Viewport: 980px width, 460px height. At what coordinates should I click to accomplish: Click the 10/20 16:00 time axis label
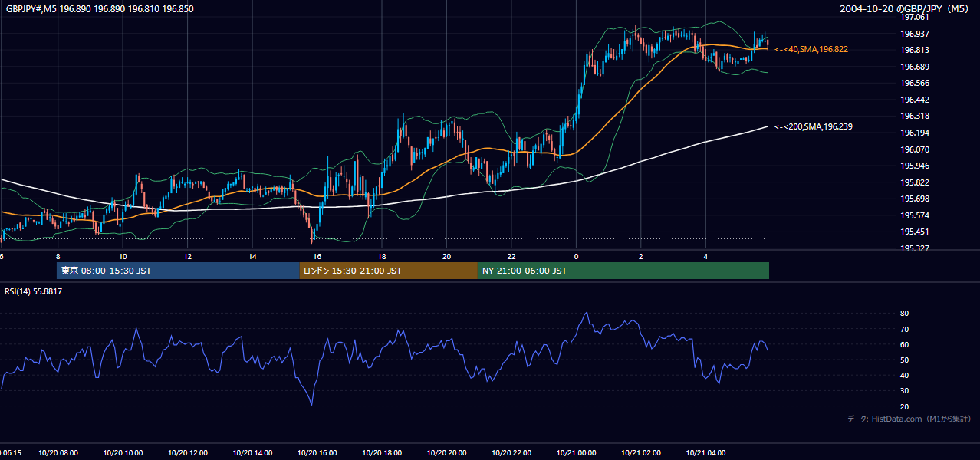click(317, 452)
